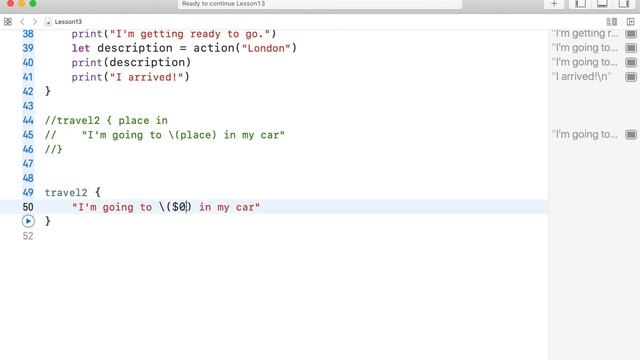This screenshot has width=640, height=360.
Task: Click line number 43 in the gutter
Action: 28,106
